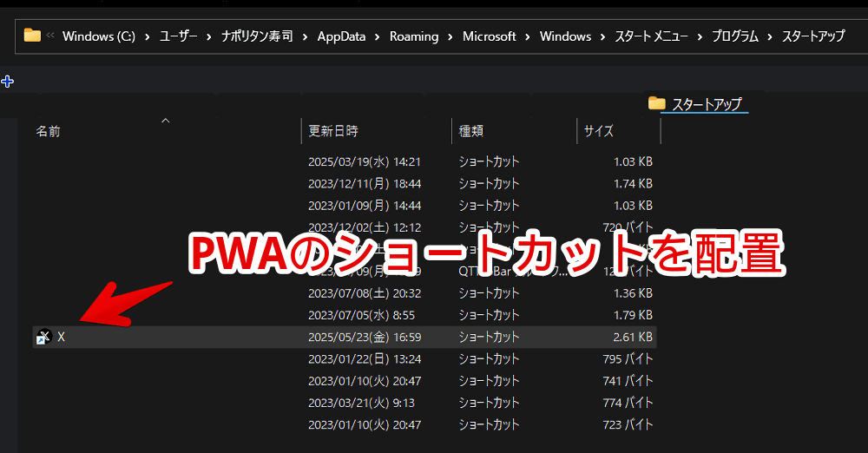Click the 1.74 KB size cell
The height and width of the screenshot is (453, 868).
click(633, 183)
